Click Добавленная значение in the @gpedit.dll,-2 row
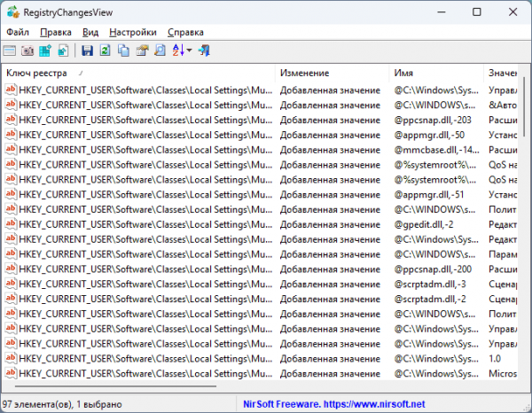 (330, 224)
